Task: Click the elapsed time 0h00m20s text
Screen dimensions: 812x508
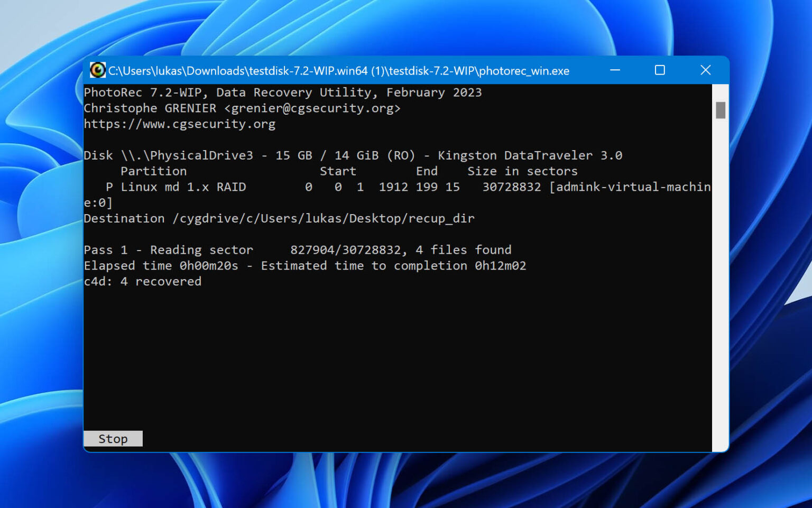Action: point(207,265)
